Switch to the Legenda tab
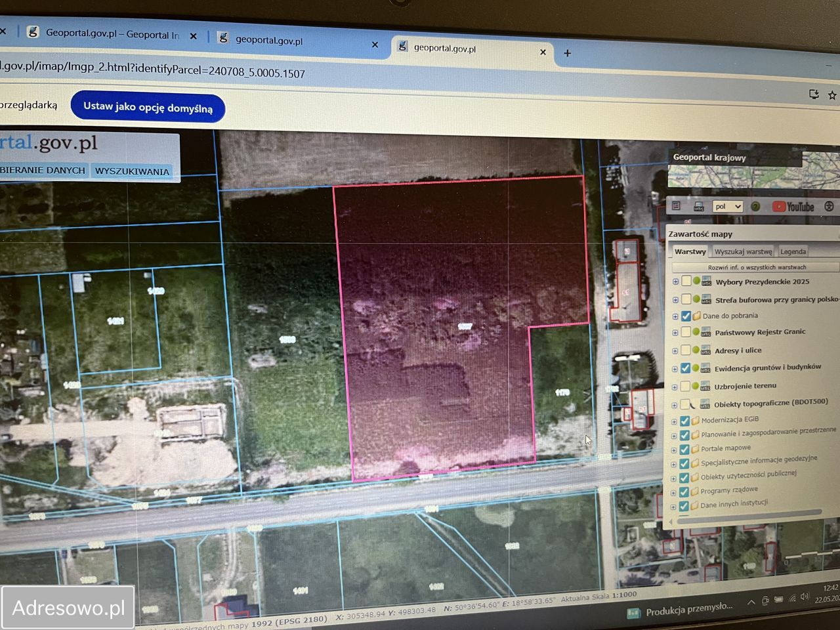This screenshot has width=840, height=630. point(793,251)
